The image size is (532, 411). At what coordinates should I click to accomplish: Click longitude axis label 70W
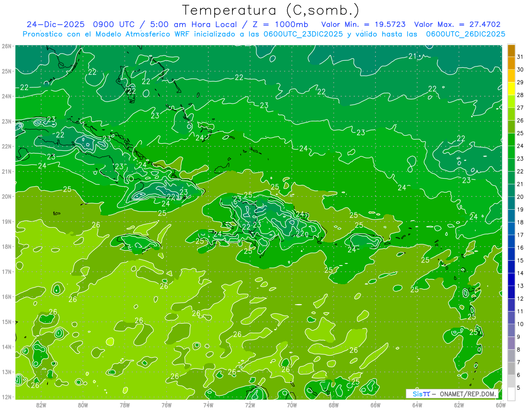(292, 405)
